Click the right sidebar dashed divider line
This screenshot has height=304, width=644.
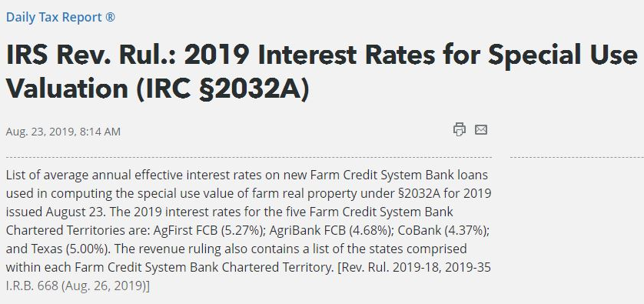click(577, 157)
